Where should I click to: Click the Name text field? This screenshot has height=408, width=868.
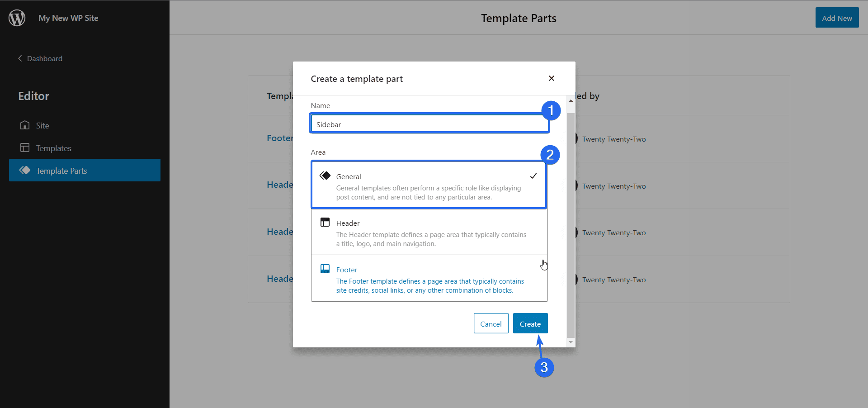click(429, 124)
